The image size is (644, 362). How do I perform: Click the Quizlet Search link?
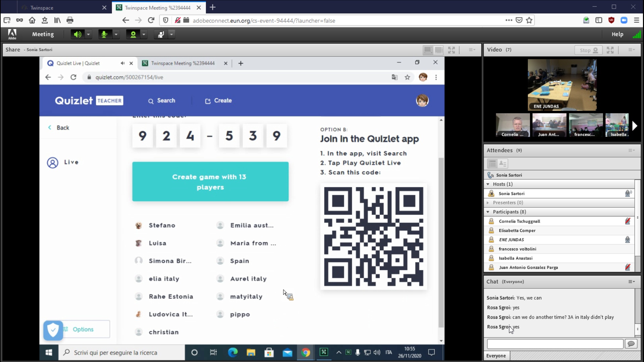(162, 101)
